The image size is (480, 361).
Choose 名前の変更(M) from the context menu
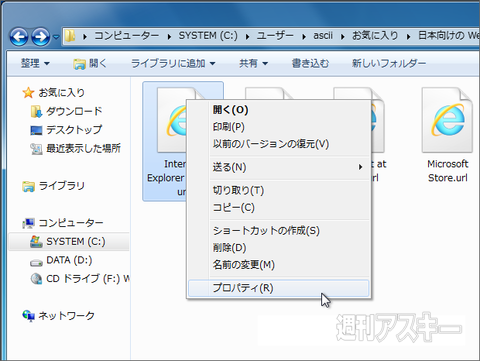tap(279, 265)
